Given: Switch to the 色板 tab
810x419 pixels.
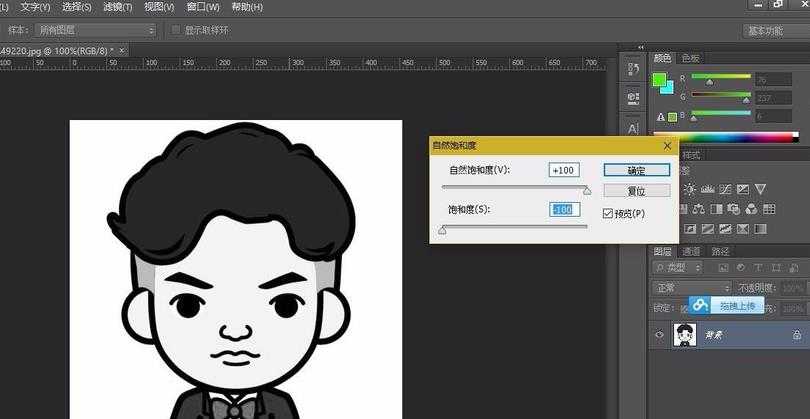Looking at the screenshot, I should coord(690,58).
